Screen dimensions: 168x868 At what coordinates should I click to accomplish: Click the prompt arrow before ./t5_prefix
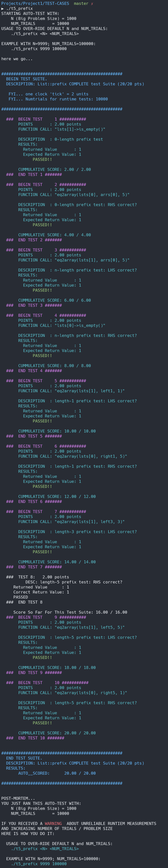point(3,8)
